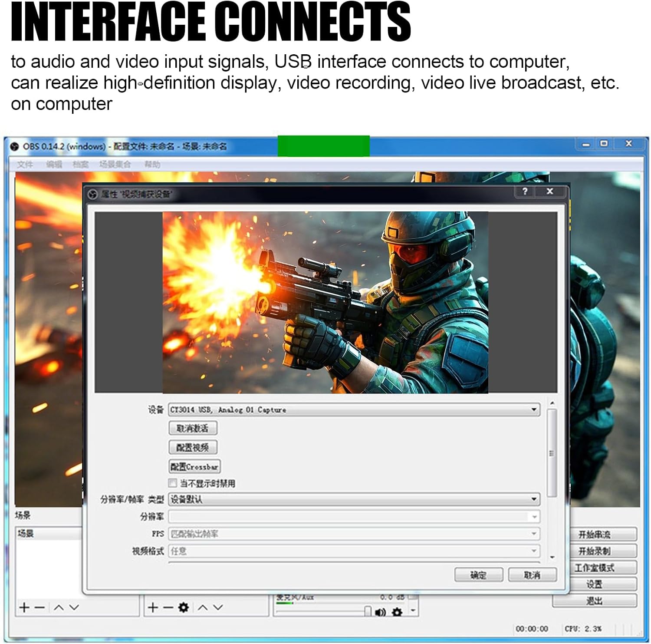Move the source up in the list
Screen dimensions: 651x644
tap(203, 608)
